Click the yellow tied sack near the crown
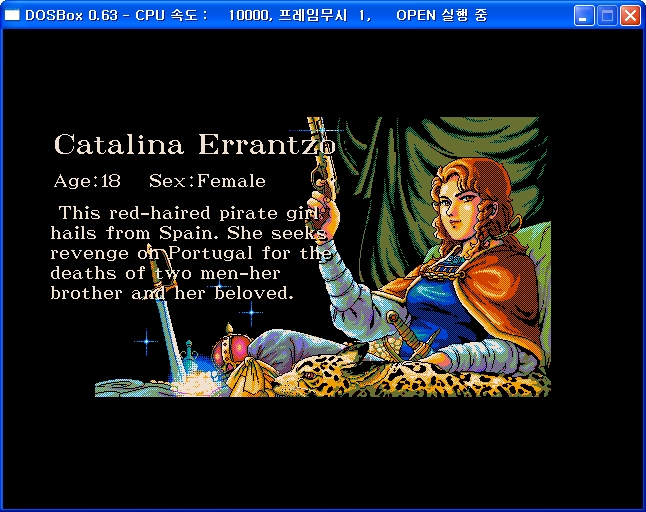 [x=250, y=377]
